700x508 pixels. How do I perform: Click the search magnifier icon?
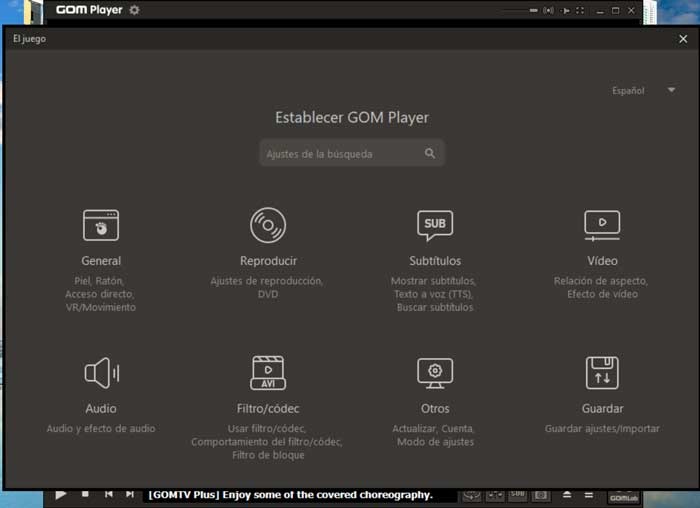click(x=429, y=154)
